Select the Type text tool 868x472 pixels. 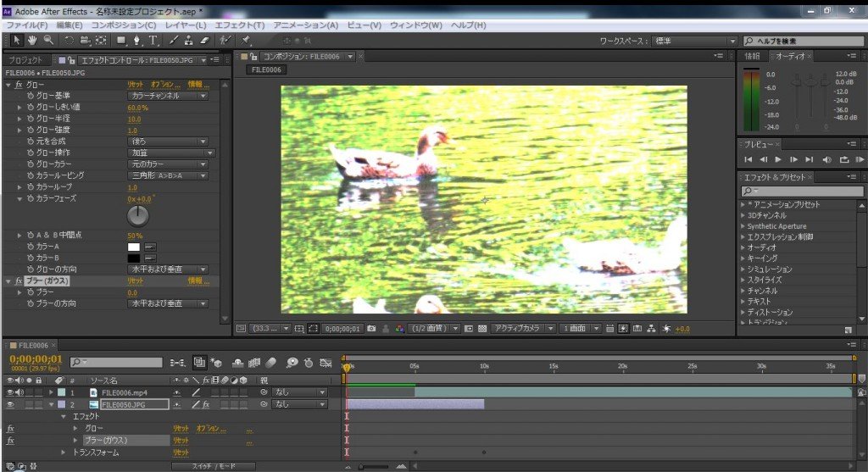click(x=153, y=41)
